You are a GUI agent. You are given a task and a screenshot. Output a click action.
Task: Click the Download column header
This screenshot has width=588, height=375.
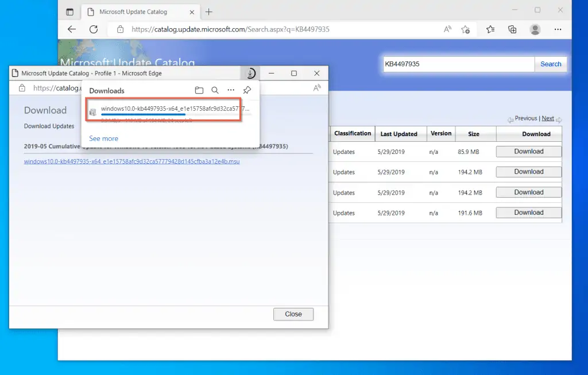pyautogui.click(x=536, y=134)
